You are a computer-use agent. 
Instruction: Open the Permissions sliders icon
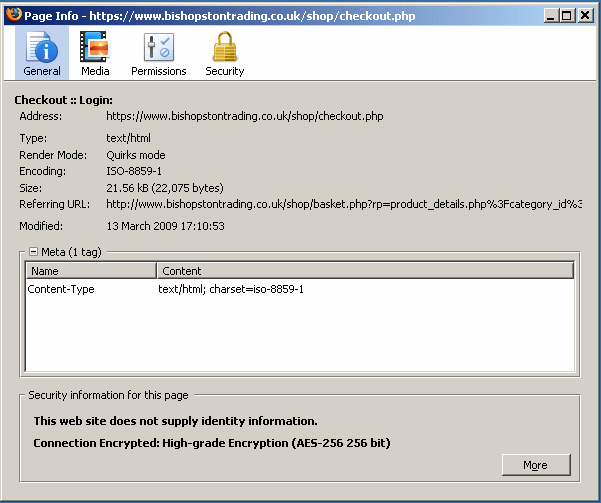pyautogui.click(x=159, y=47)
